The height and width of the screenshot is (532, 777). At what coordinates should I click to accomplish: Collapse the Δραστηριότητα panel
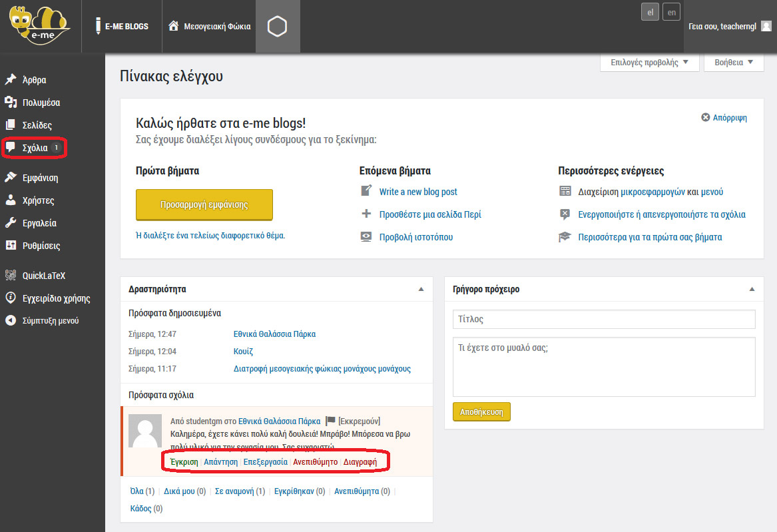421,289
